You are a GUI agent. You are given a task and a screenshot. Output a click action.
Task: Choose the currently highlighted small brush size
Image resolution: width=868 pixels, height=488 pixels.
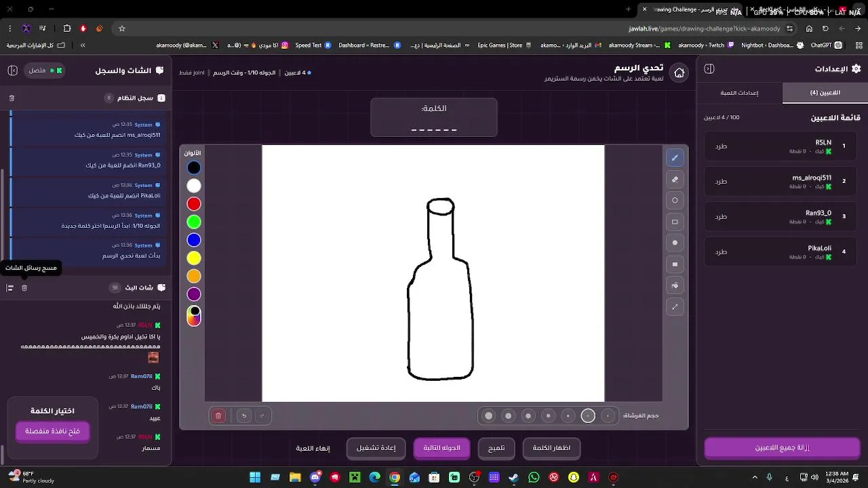588,415
